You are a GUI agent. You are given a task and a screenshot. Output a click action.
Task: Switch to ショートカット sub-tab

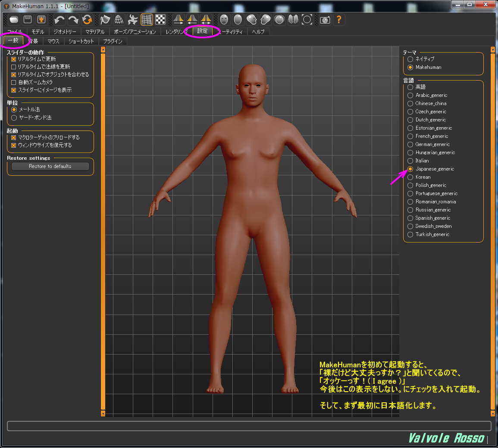(81, 41)
